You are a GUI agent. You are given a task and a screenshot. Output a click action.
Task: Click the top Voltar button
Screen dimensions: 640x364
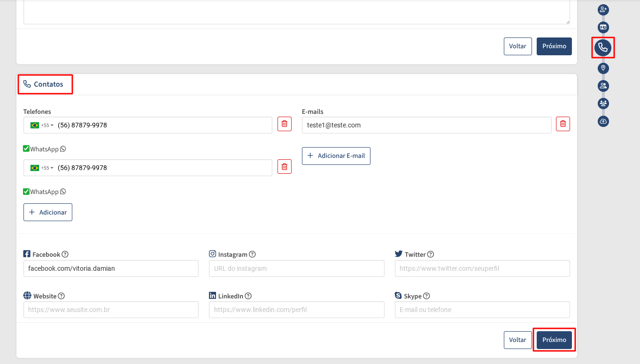(x=518, y=46)
